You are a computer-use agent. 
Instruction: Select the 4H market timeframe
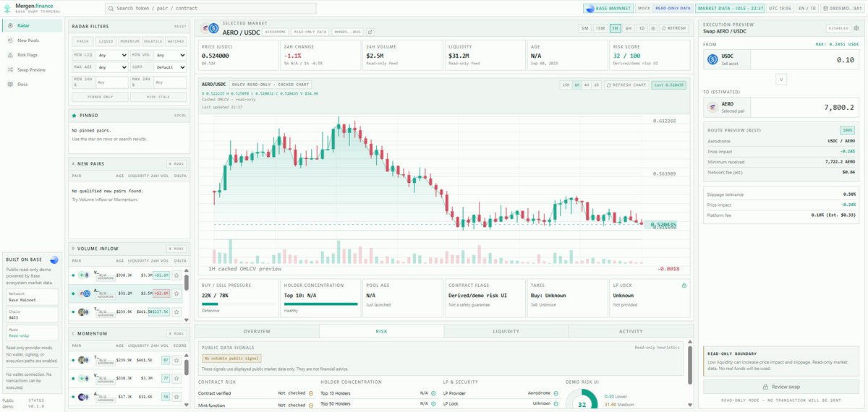click(629, 28)
